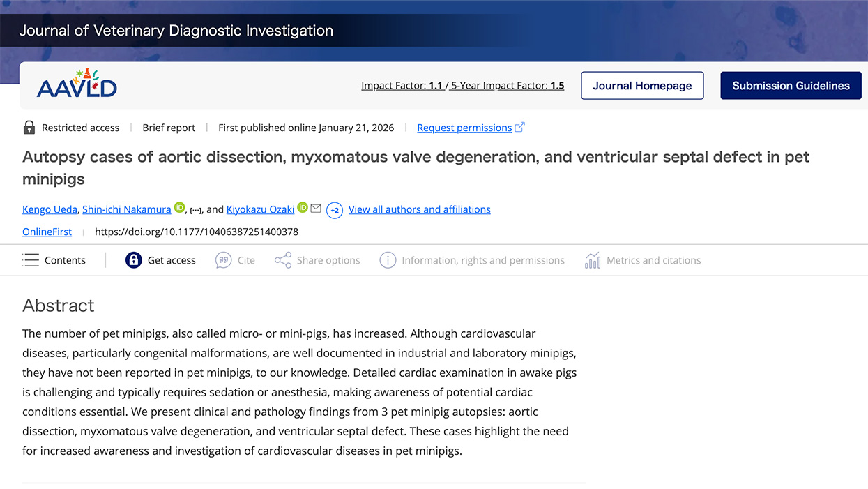This screenshot has height=489, width=868.
Task: Click the Cite quotation icon
Action: pos(223,260)
